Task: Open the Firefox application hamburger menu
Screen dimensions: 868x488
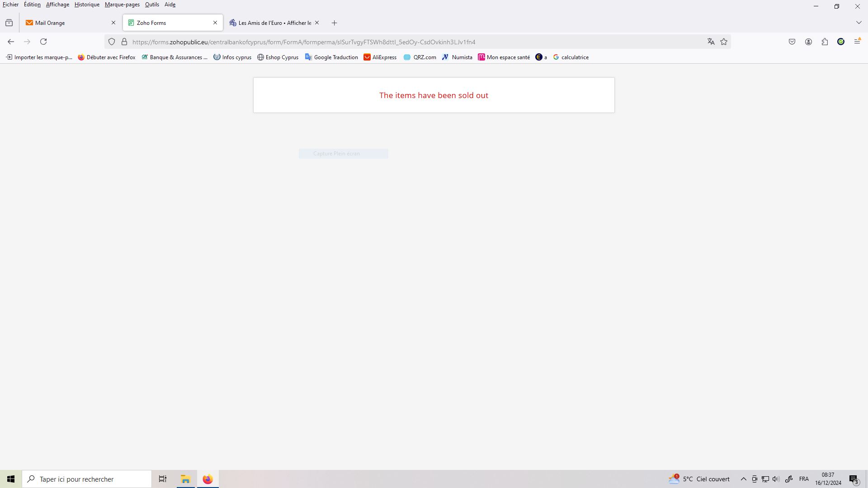Action: [x=857, y=42]
